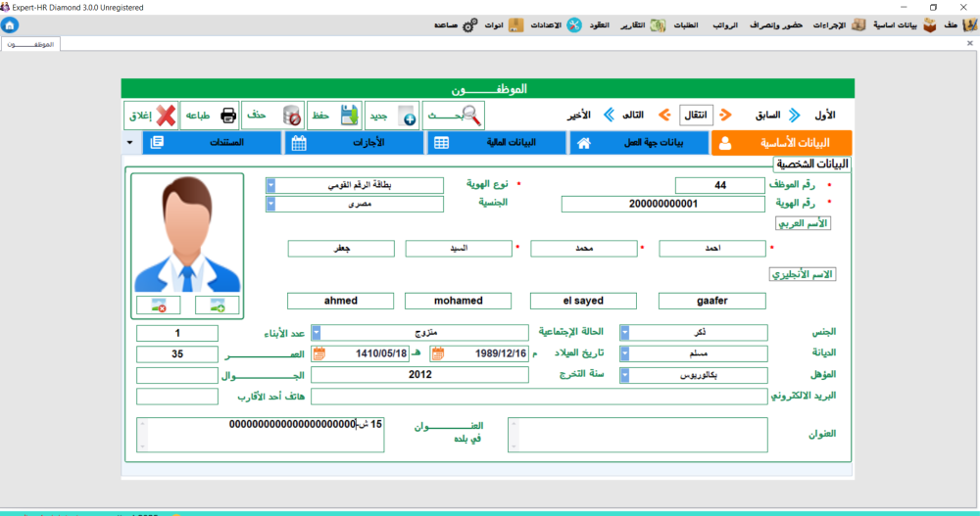Create a new (جديد) employee record
The width and height of the screenshot is (980, 516).
click(x=392, y=116)
